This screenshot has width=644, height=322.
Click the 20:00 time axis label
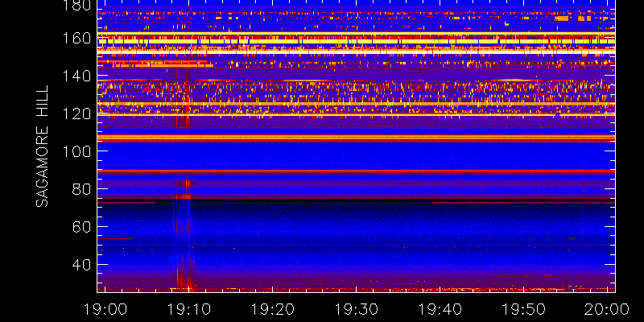[607, 309]
